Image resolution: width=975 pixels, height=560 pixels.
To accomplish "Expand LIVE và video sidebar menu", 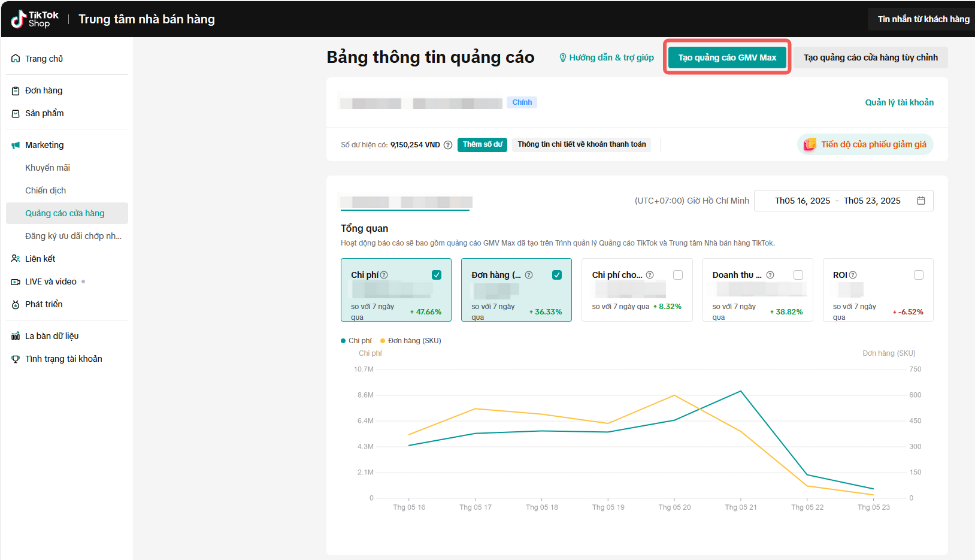I will point(51,281).
